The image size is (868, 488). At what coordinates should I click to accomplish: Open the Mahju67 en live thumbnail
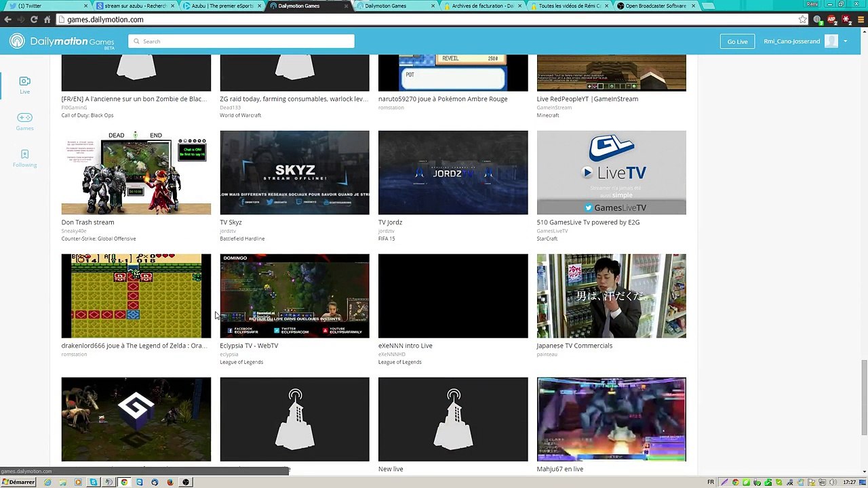pos(612,420)
